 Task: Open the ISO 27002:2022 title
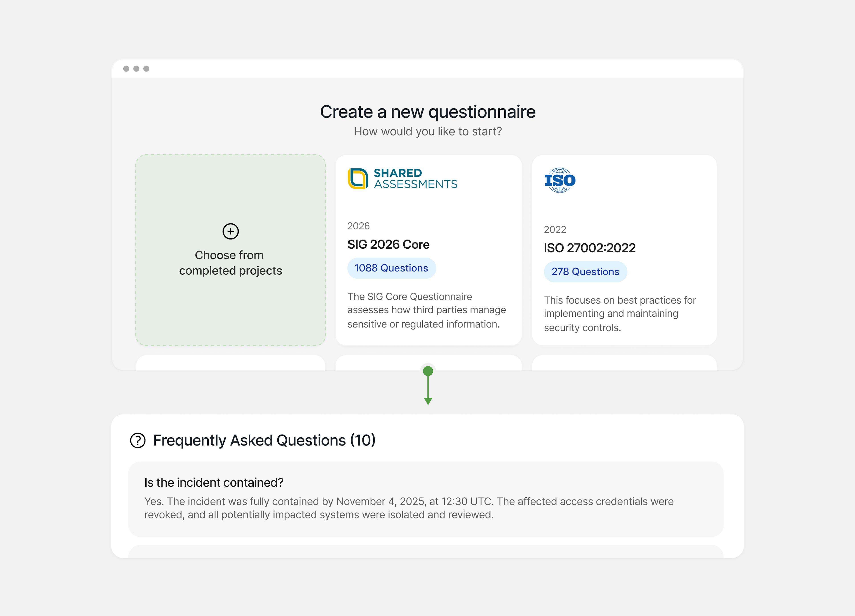(x=589, y=248)
